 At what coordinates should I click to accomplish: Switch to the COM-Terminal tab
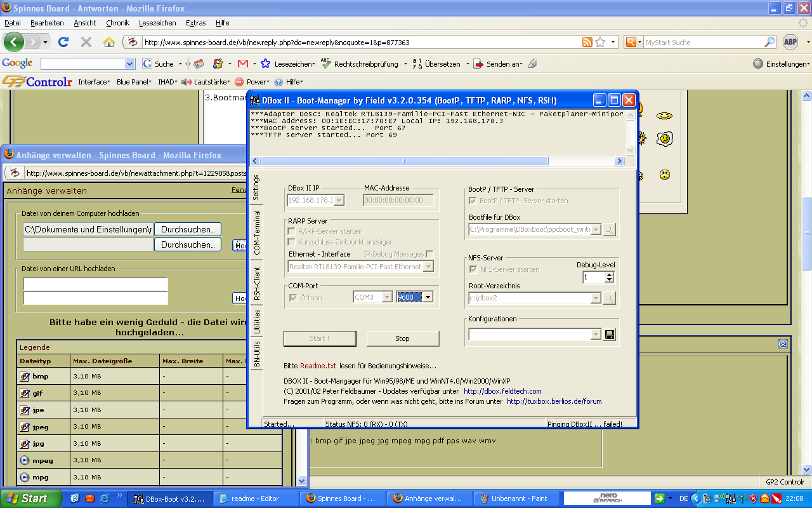click(257, 232)
